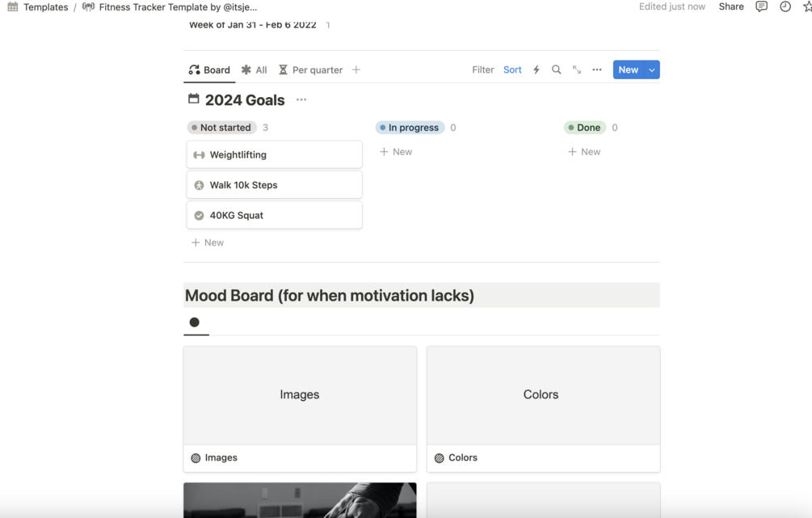Click the Share button

coord(731,6)
